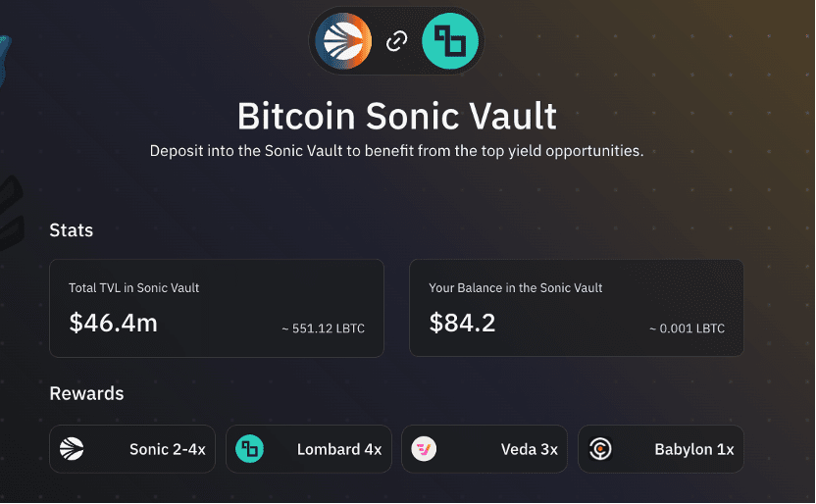816x504 pixels.
Task: Select the Lombard 4x reward badge
Action: [309, 449]
